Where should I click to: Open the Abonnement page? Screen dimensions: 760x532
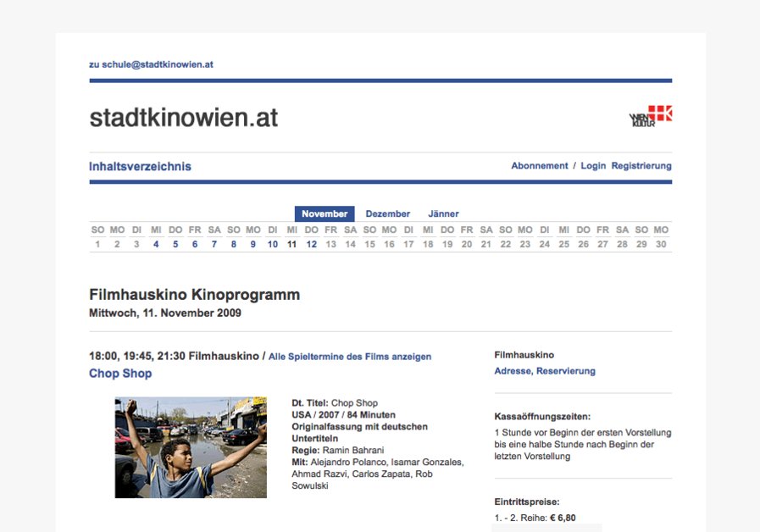[540, 166]
